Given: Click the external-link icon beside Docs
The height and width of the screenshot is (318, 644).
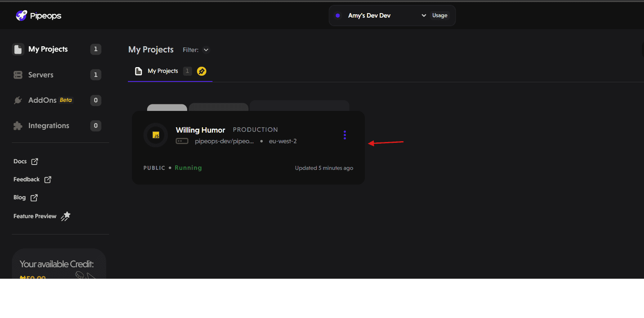Looking at the screenshot, I should (x=35, y=161).
